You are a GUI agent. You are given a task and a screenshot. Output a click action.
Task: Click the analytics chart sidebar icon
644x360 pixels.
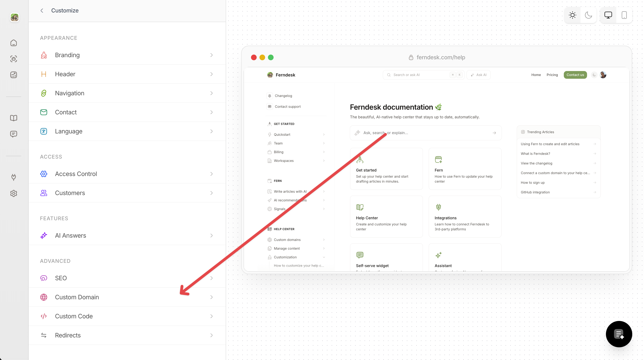coord(13,75)
